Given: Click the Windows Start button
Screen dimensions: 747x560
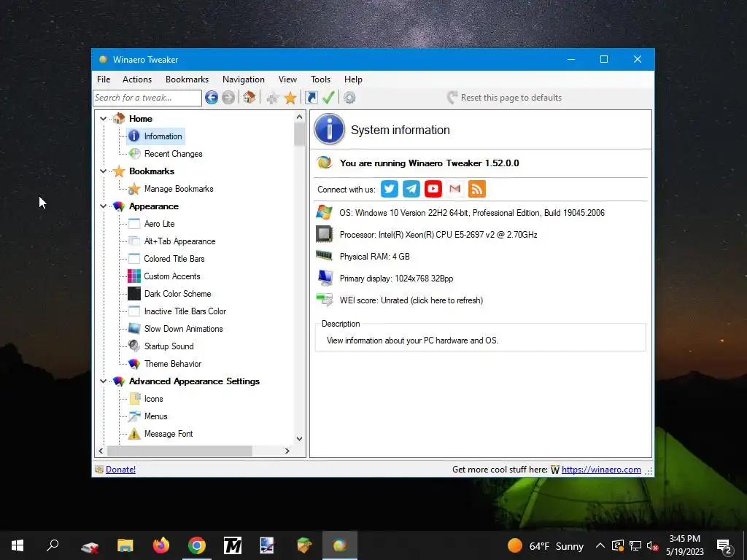Looking at the screenshot, I should click(18, 545).
